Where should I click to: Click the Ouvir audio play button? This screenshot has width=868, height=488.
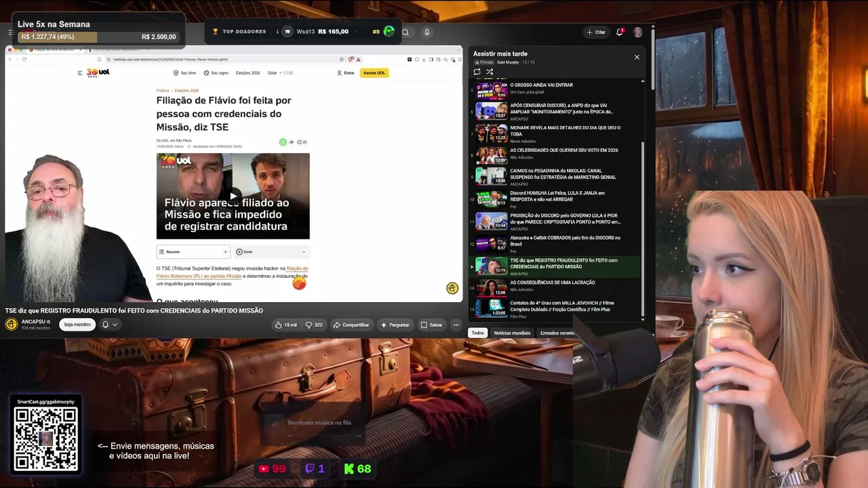[x=239, y=251]
